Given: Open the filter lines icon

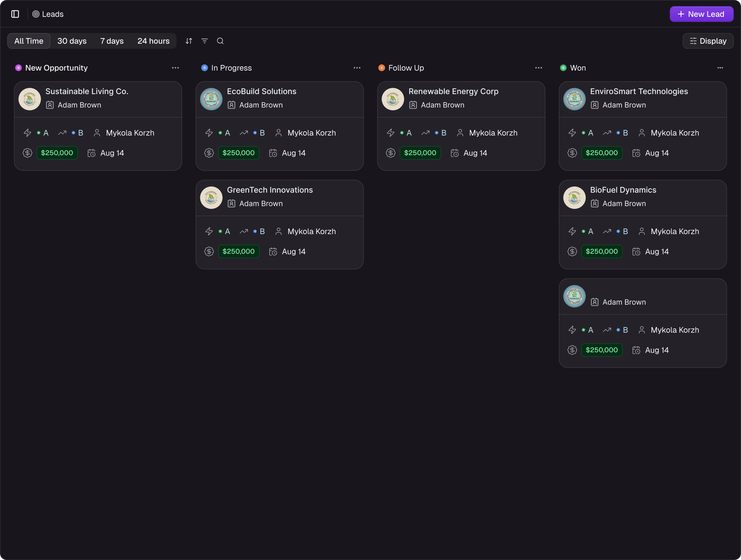Looking at the screenshot, I should tap(204, 41).
